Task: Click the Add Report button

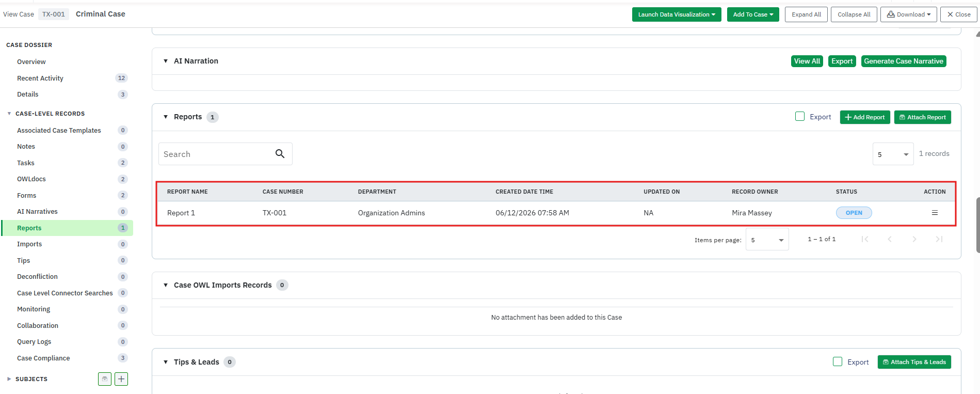Action: [x=865, y=117]
